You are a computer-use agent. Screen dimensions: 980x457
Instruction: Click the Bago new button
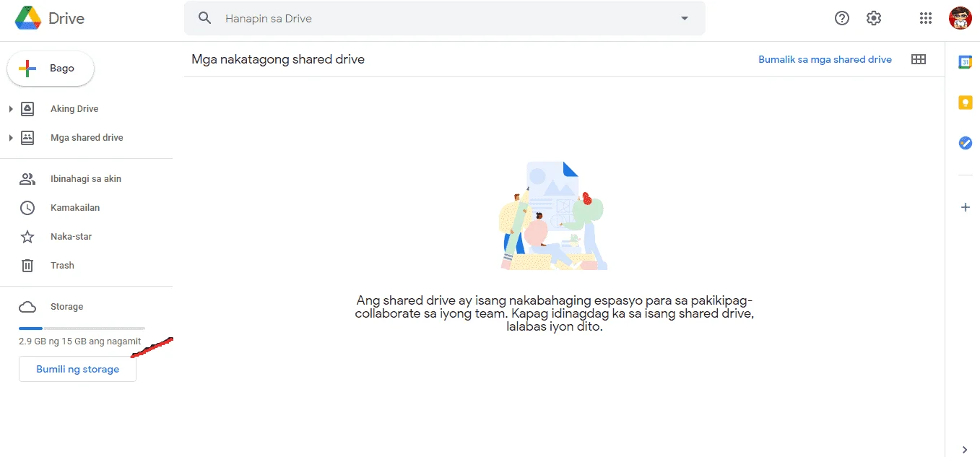coord(51,68)
